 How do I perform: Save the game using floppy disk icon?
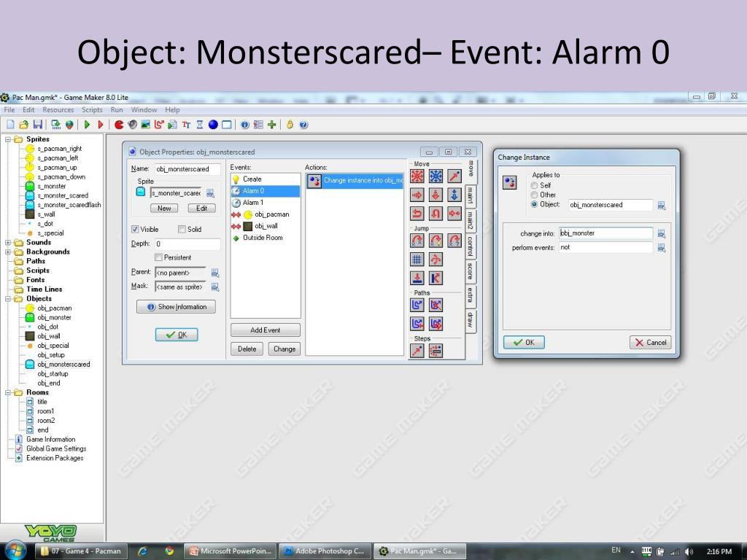[38, 125]
